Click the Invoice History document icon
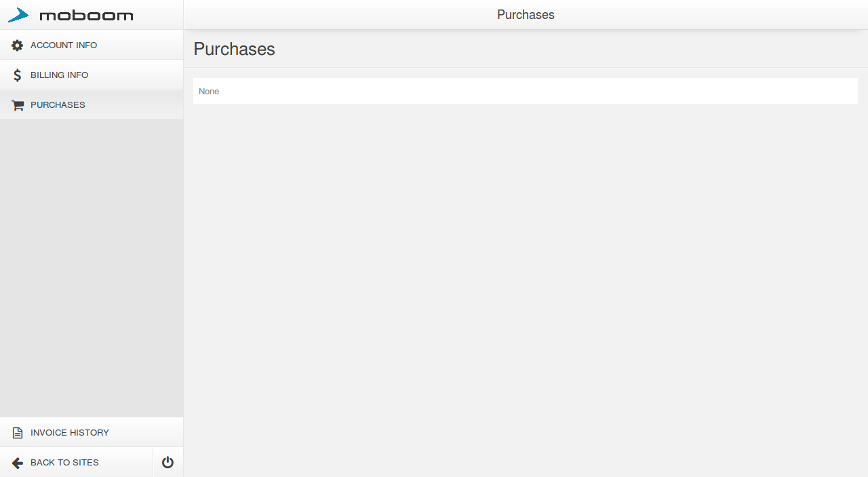868x477 pixels. 18,433
